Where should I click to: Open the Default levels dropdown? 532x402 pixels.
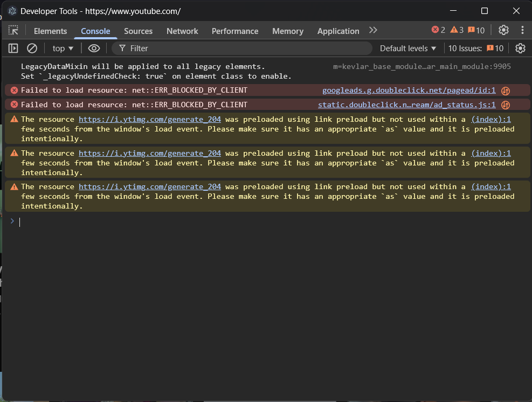tap(407, 48)
